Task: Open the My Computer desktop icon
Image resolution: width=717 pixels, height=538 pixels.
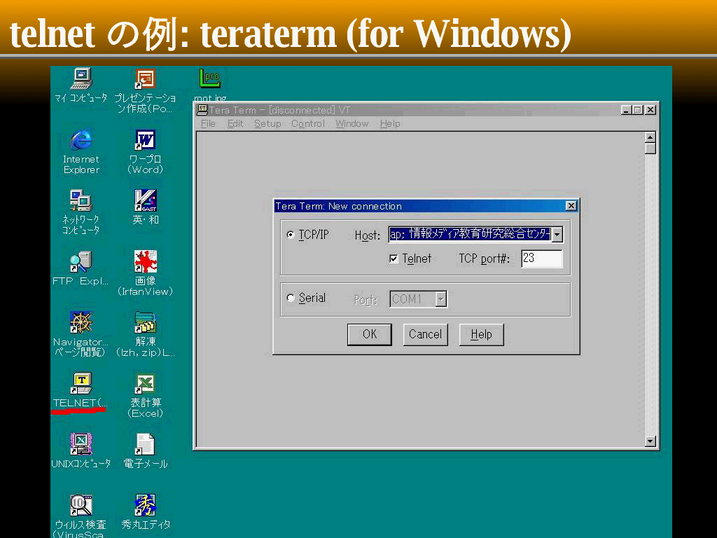Action: tap(81, 79)
